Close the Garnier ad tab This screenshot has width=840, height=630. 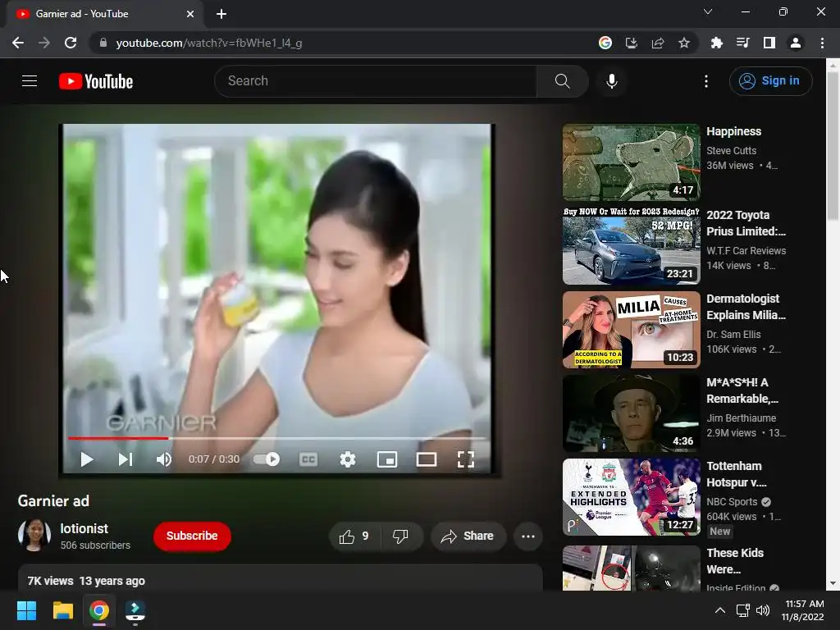point(189,14)
